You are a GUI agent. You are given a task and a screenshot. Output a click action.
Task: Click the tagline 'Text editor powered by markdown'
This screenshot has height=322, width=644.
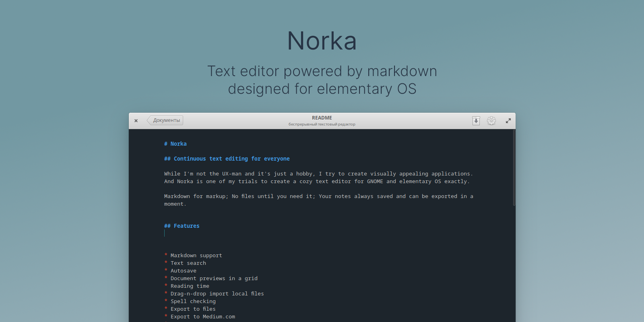tap(322, 71)
